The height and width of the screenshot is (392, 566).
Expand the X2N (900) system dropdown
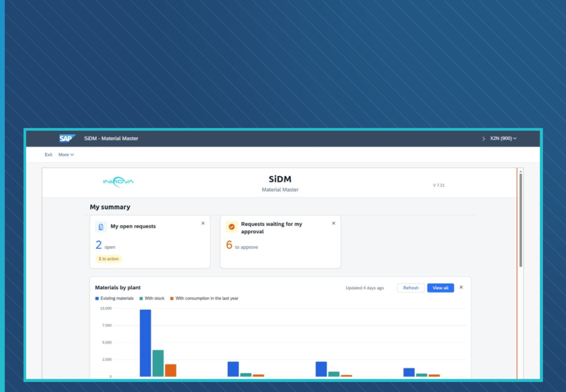(x=503, y=138)
